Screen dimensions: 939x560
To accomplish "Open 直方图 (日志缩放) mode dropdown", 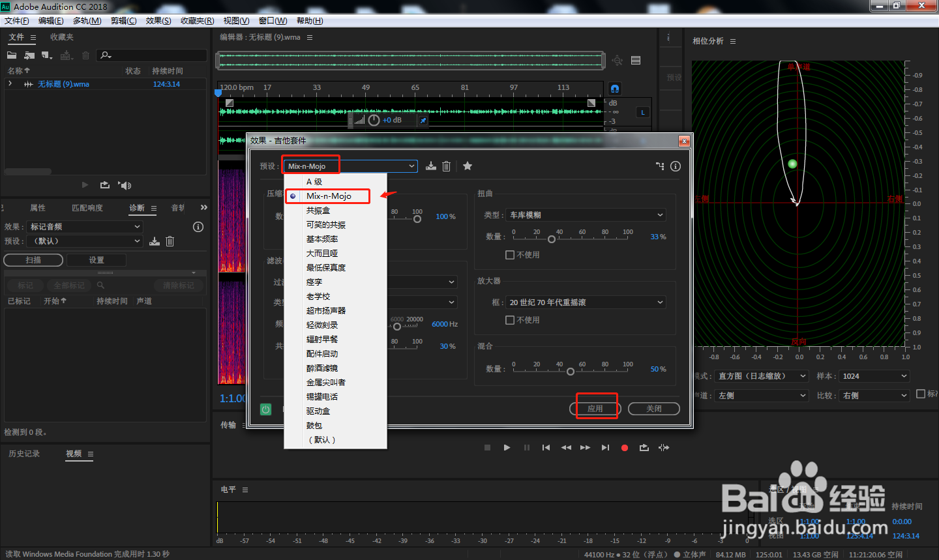I will (762, 376).
